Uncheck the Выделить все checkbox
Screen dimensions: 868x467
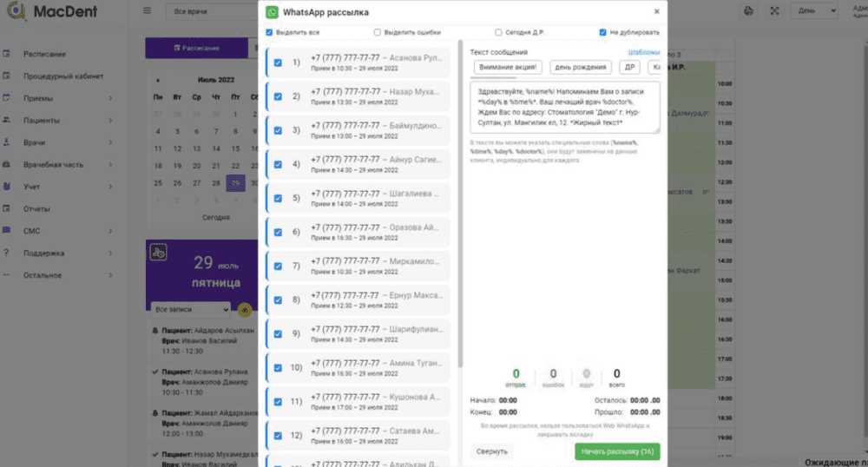(271, 33)
